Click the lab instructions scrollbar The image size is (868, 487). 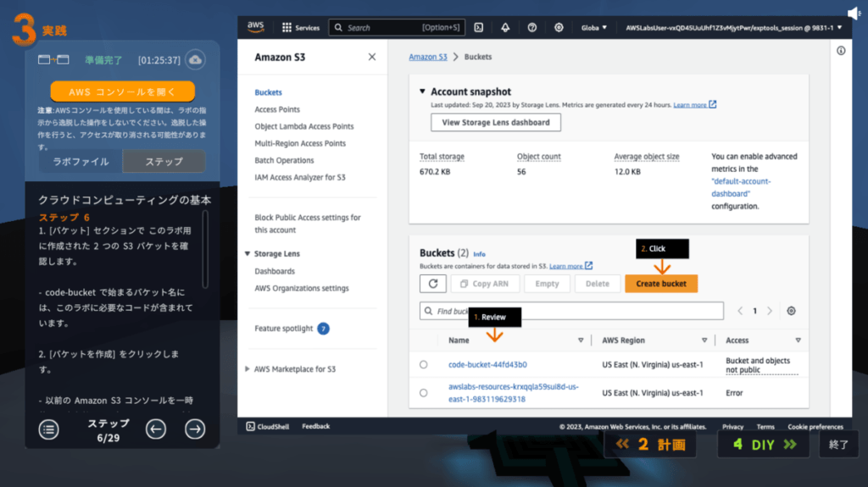[205, 249]
